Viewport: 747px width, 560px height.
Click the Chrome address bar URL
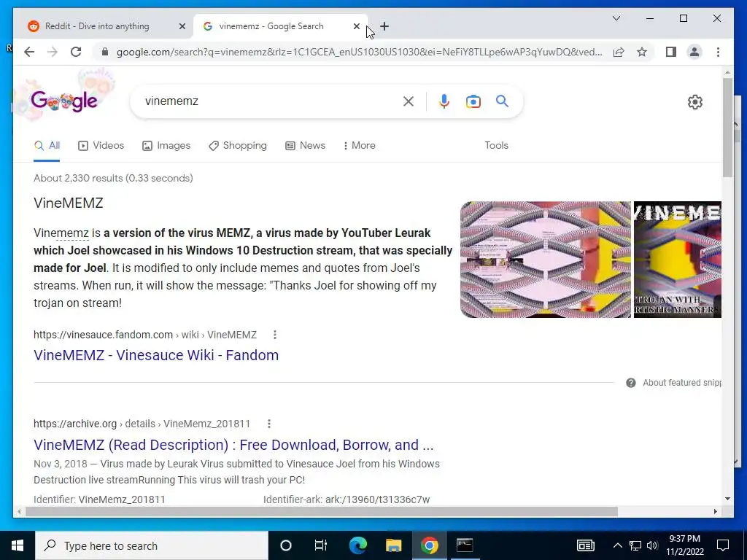point(359,52)
